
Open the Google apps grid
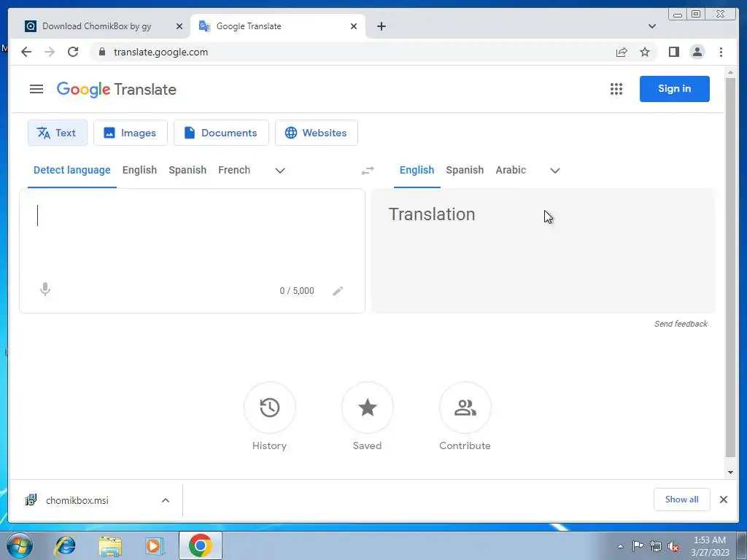616,89
